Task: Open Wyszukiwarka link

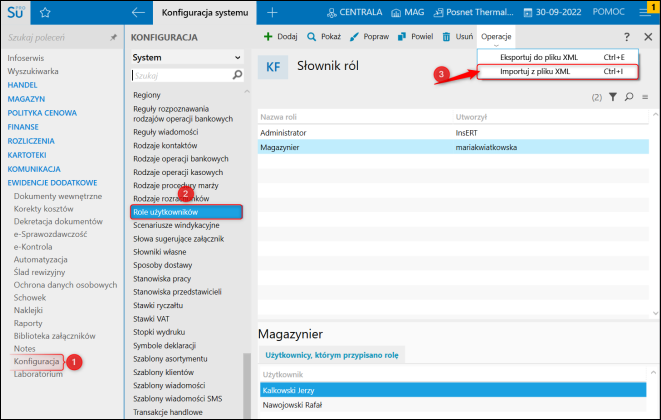Action: coord(33,71)
